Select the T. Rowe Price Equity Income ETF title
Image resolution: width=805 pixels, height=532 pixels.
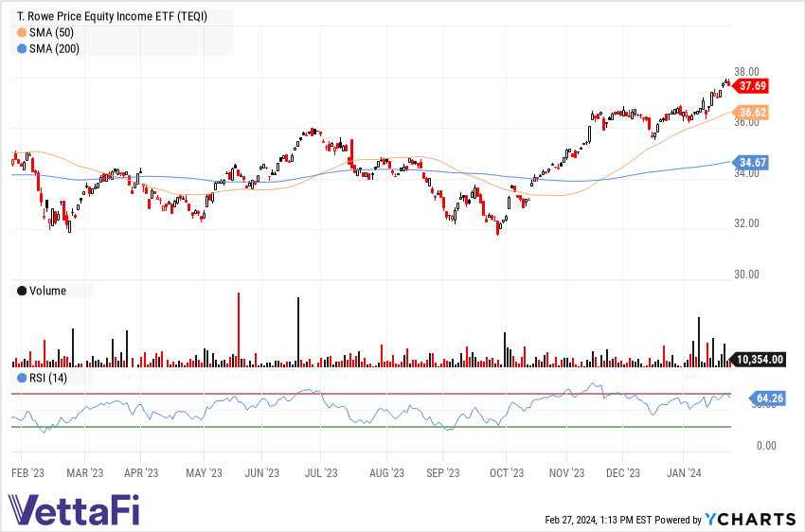[x=112, y=16]
